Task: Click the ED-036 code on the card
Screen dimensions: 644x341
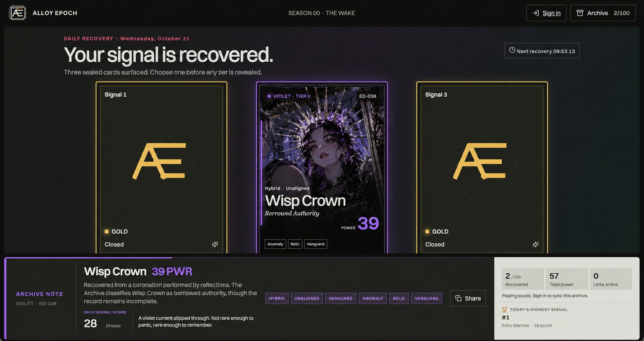Action: (x=367, y=96)
